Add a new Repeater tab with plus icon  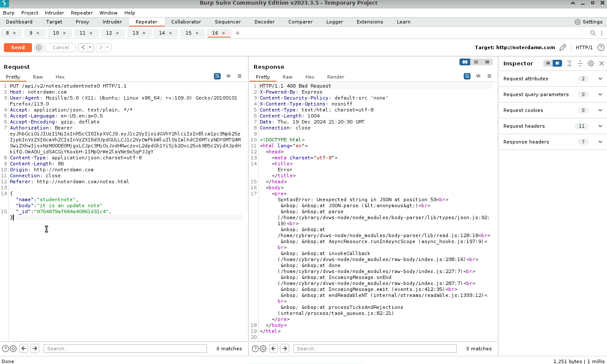click(237, 33)
